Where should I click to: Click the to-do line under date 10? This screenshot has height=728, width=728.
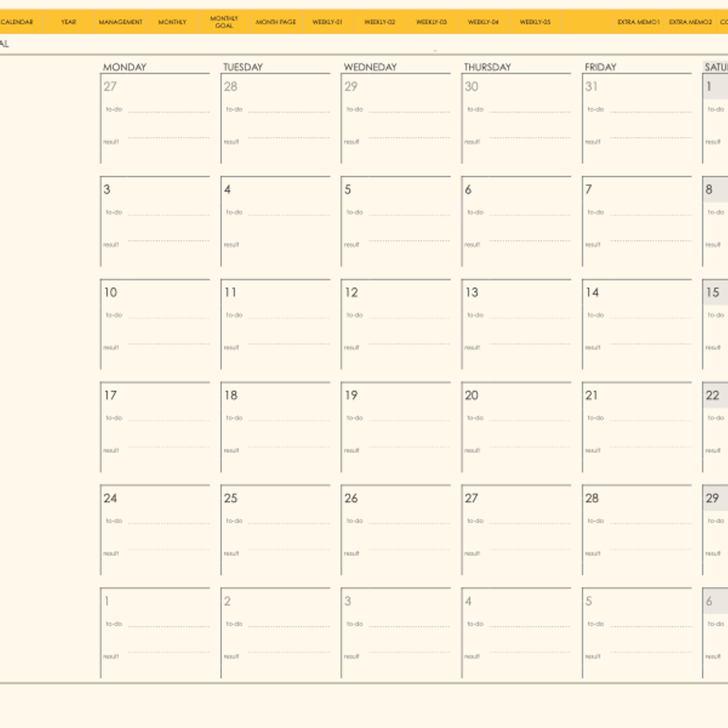click(169, 318)
